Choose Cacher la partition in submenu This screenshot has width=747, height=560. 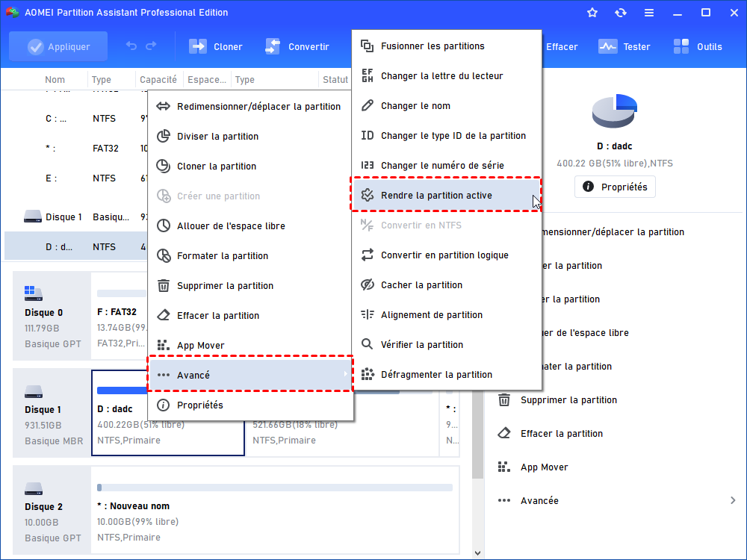[447, 285]
